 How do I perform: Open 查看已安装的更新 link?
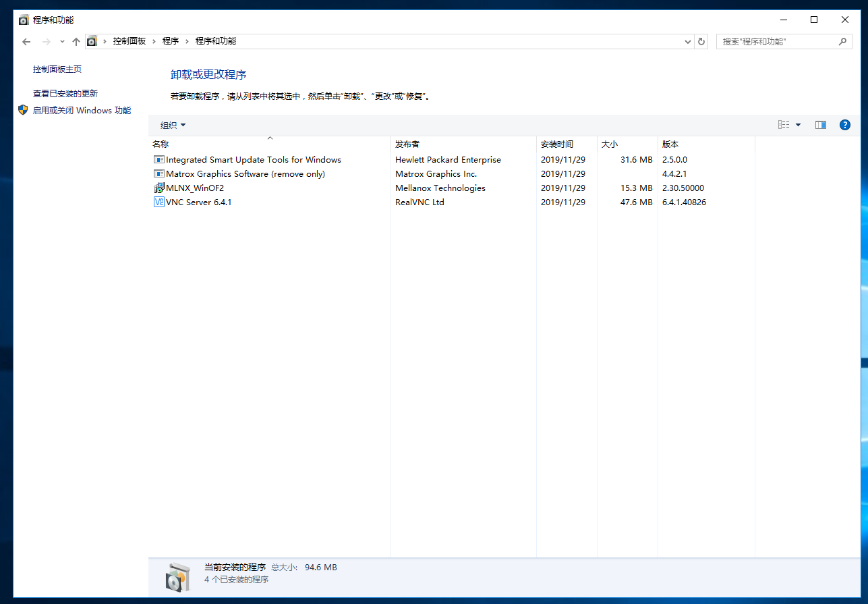coord(65,94)
